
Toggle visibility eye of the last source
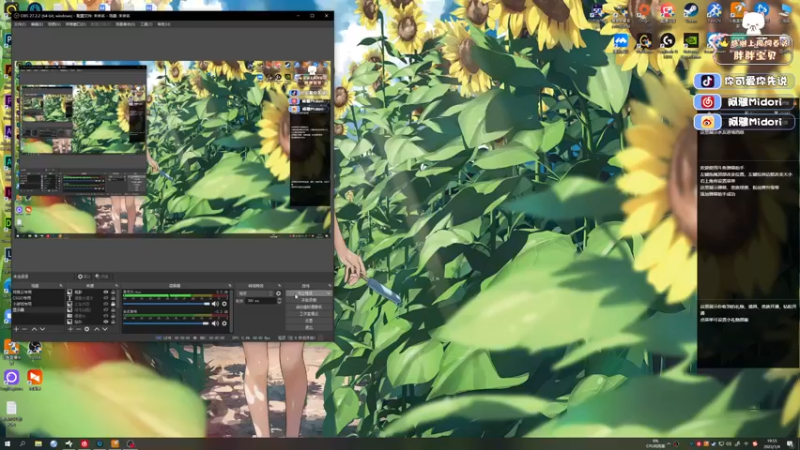(x=106, y=322)
